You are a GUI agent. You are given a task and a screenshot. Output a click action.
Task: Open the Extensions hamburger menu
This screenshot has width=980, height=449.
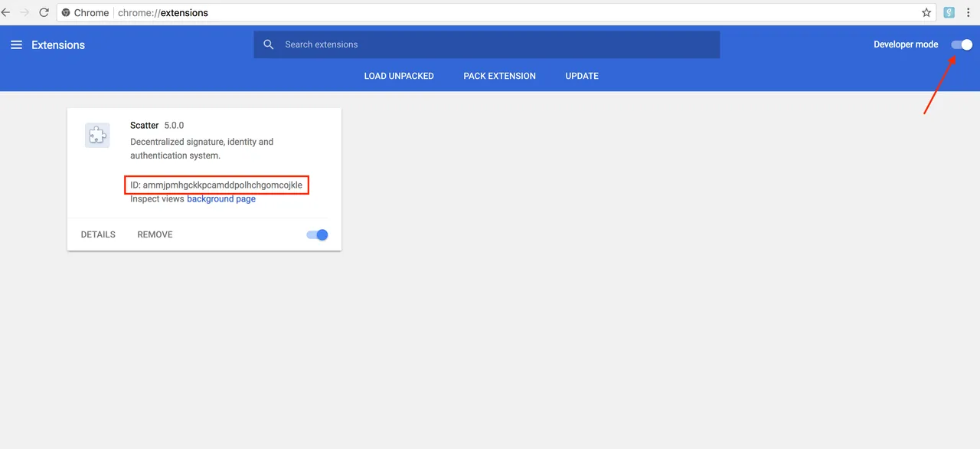[16, 45]
